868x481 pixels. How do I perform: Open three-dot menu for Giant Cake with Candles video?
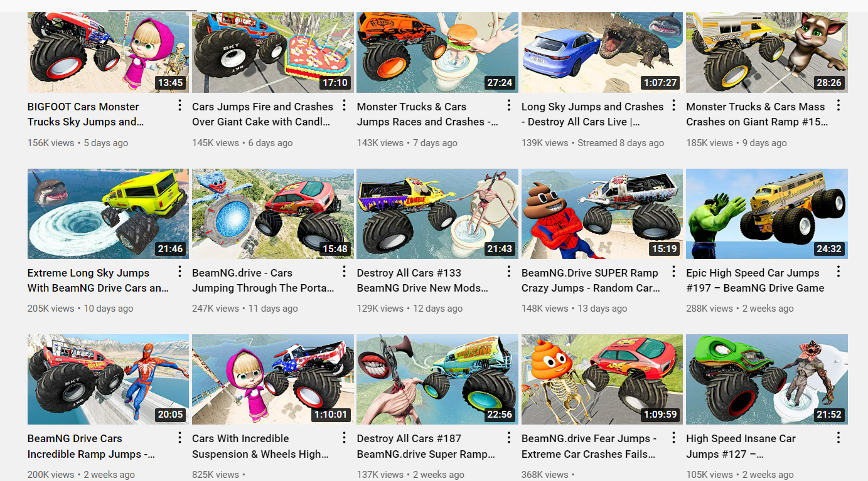pyautogui.click(x=344, y=105)
